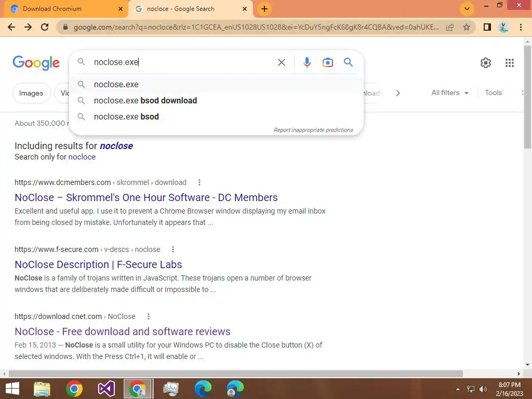The height and width of the screenshot is (399, 532).
Task: Open File Explorer from the taskbar
Action: click(x=42, y=389)
